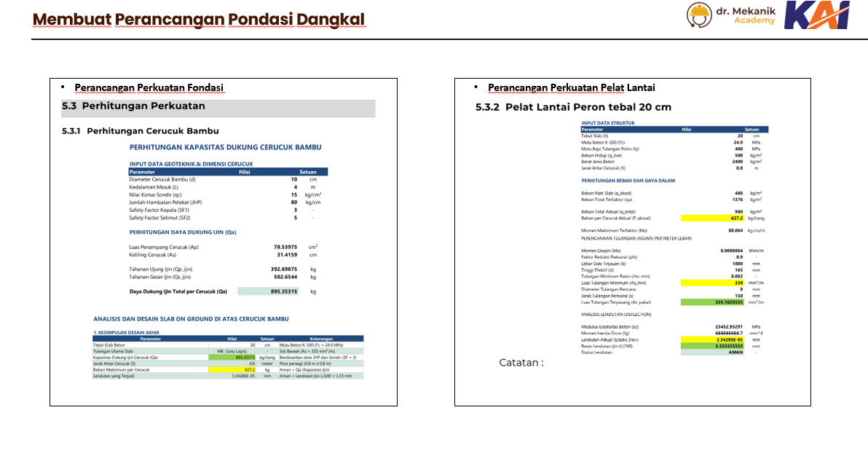Click yellow 627.2 'Beban per Cerucuk Aktual' value

[x=713, y=218]
